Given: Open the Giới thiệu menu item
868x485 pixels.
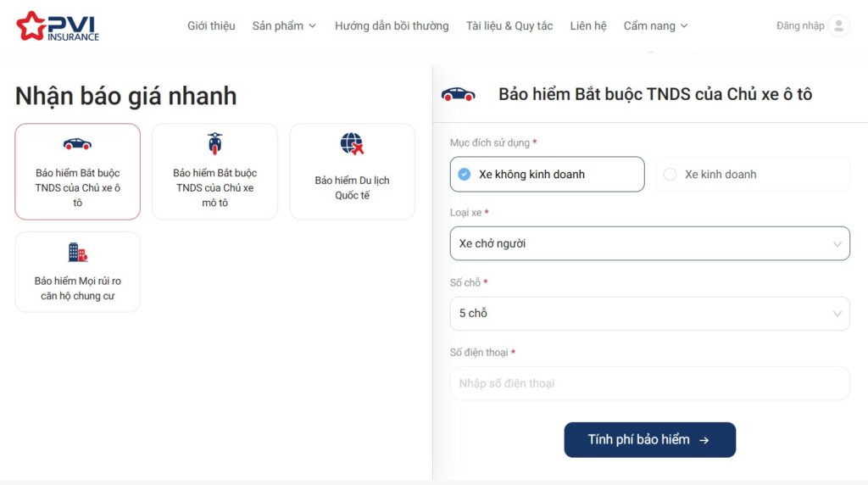Looking at the screenshot, I should [211, 25].
